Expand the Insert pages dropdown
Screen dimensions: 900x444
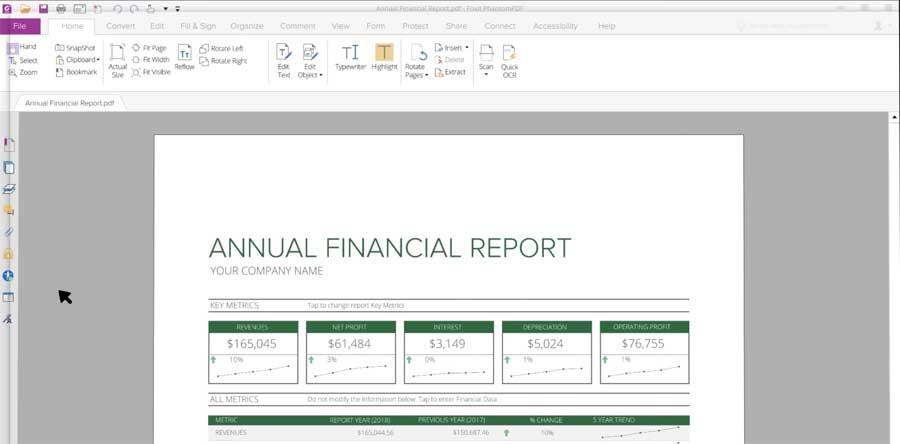[x=452, y=48]
